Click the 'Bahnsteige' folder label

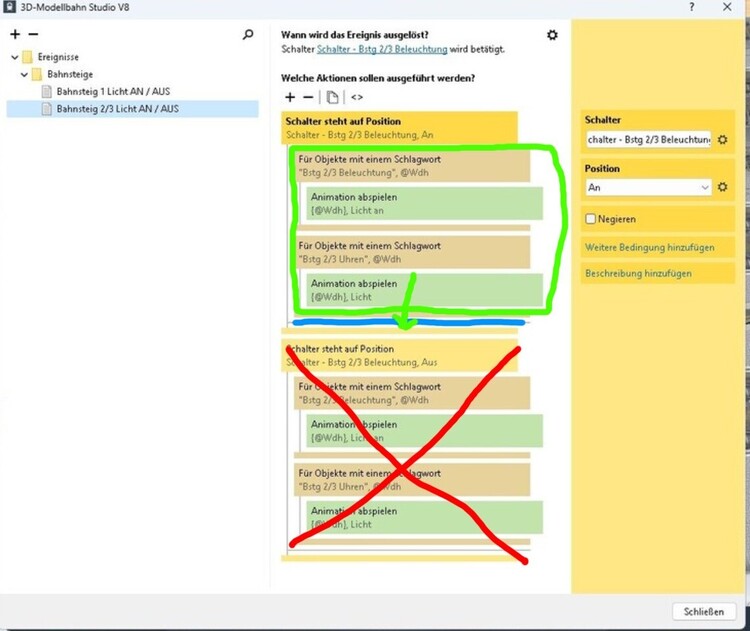70,74
